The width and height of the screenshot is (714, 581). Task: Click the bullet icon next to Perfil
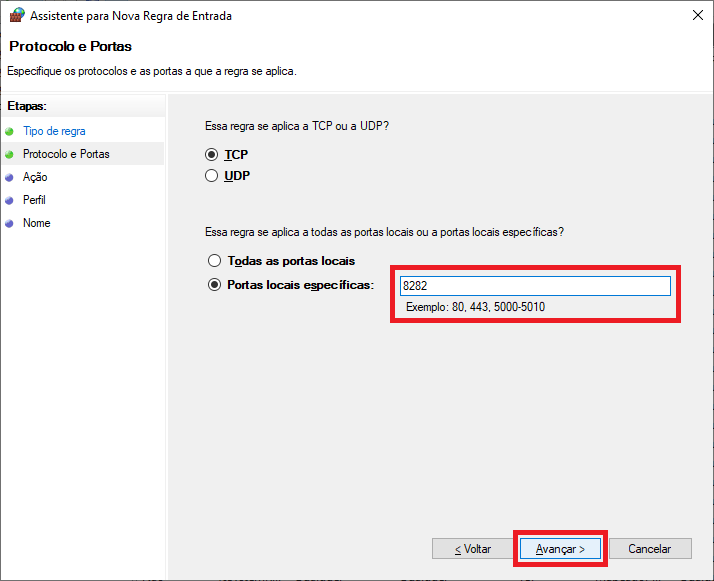point(10,201)
